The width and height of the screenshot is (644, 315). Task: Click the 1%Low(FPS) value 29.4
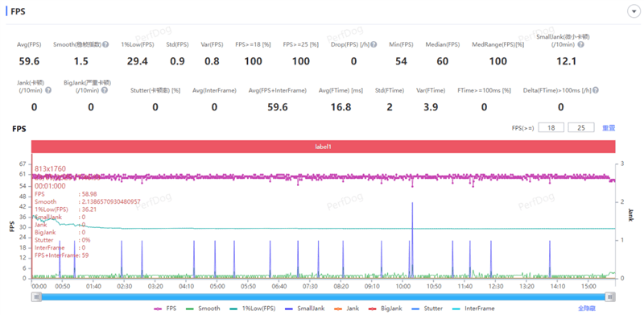coord(138,62)
